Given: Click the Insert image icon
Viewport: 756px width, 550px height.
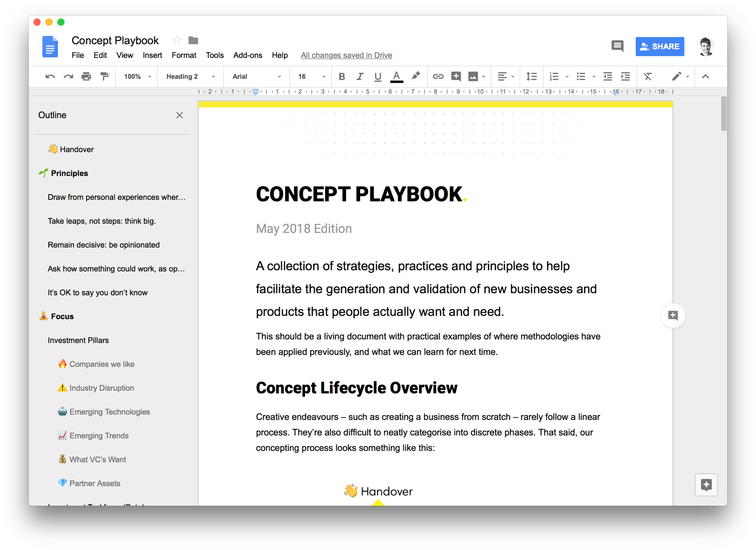Looking at the screenshot, I should click(473, 77).
